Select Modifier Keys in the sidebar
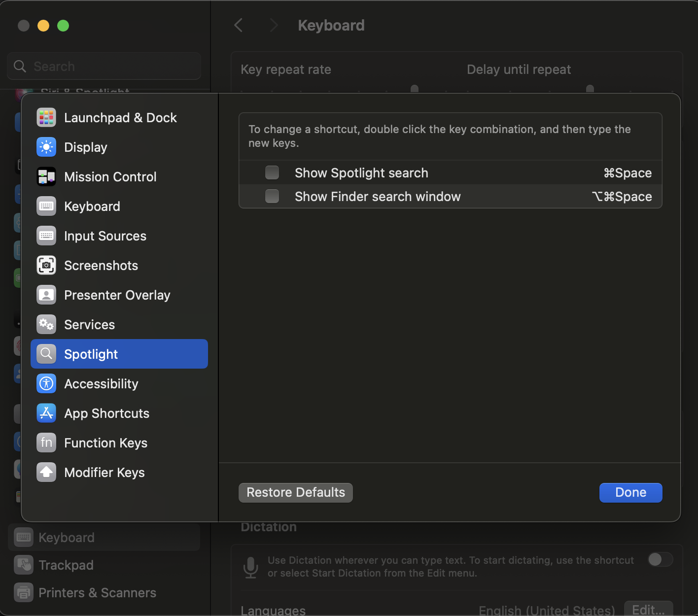 point(104,472)
